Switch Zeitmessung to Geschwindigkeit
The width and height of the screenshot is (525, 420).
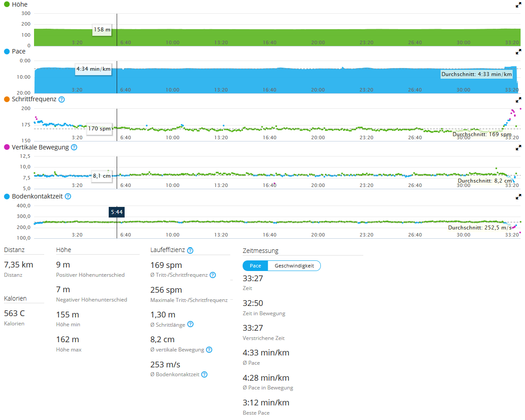[x=294, y=266]
